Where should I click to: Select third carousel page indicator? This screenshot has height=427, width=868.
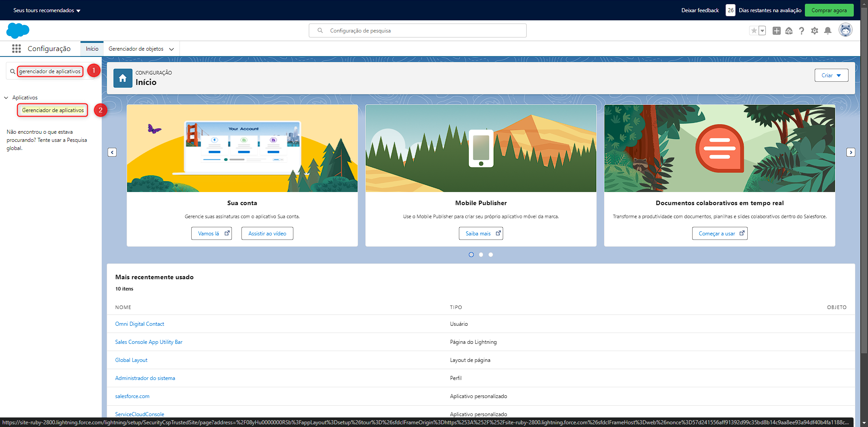[491, 255]
